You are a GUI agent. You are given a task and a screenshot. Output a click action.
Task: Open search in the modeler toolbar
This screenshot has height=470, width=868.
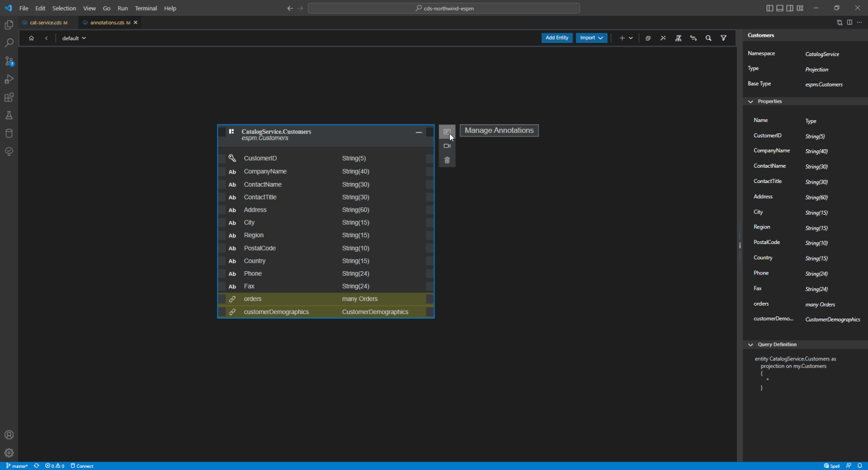click(x=709, y=38)
